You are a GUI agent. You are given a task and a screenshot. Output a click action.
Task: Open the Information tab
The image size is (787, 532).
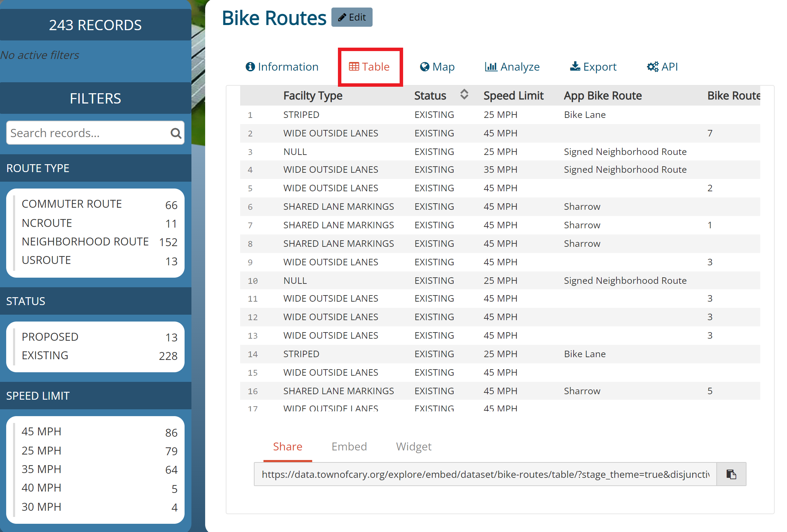[x=282, y=66]
